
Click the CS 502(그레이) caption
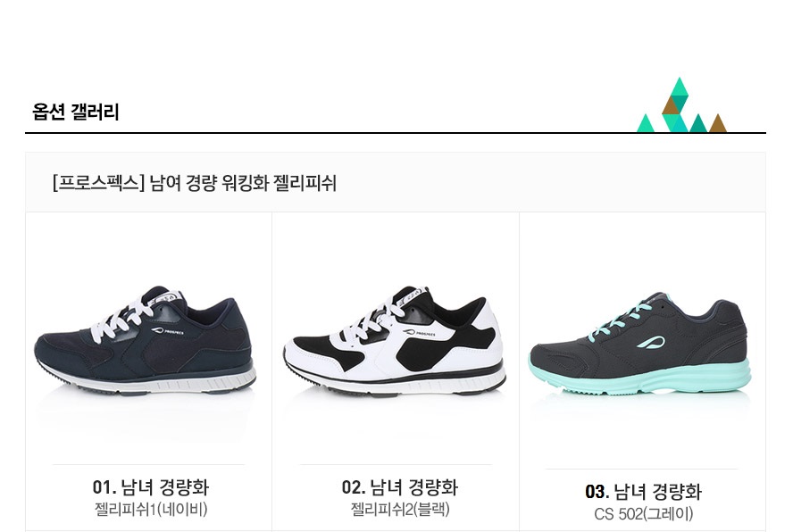tap(643, 514)
